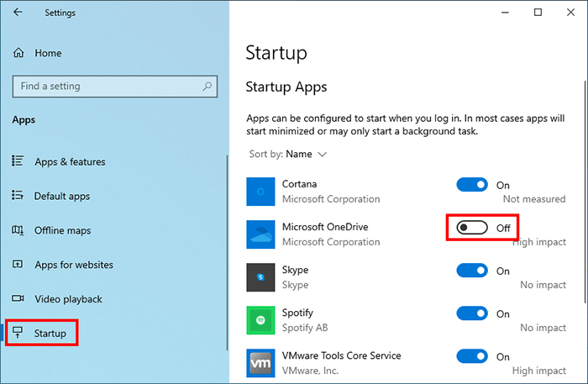Click the Spotify AB publisher text
Viewport: 588px width, 384px height.
click(305, 328)
